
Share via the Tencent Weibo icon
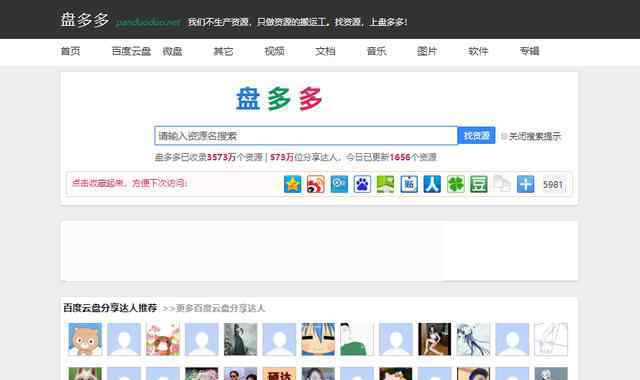click(x=339, y=184)
